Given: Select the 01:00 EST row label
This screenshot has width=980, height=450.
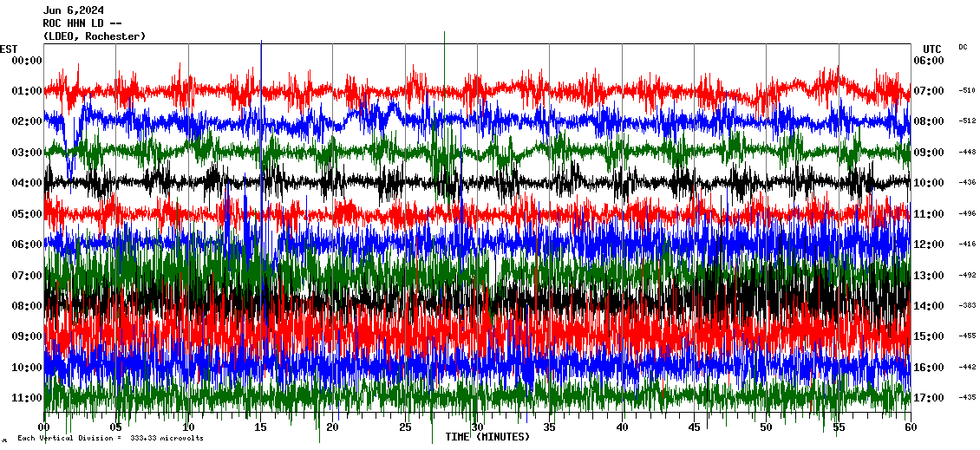Looking at the screenshot, I should point(27,91).
